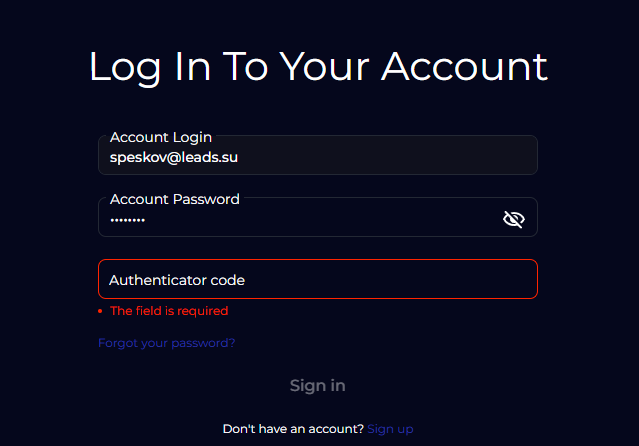Click the speskov@leads.su email text

(x=173, y=157)
